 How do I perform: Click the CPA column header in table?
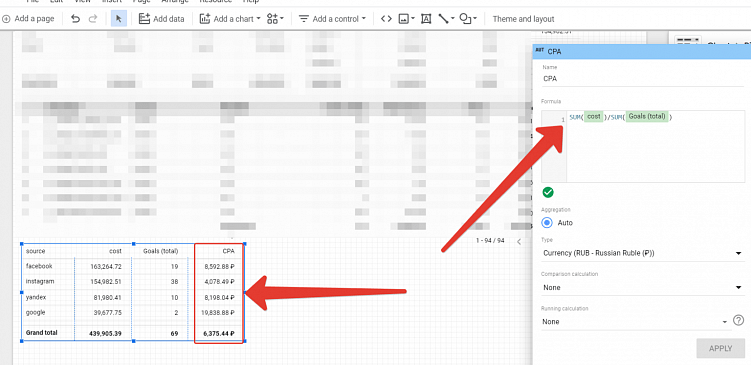(228, 251)
